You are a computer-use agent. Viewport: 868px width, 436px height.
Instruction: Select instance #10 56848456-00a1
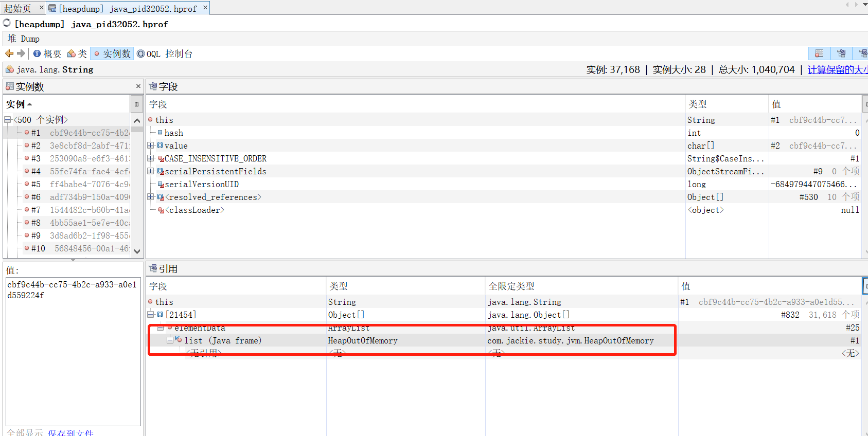click(x=67, y=248)
